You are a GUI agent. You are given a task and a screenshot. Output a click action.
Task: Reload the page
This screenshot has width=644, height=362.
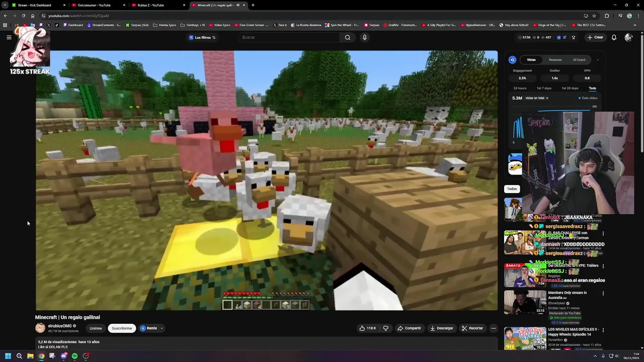tap(23, 16)
